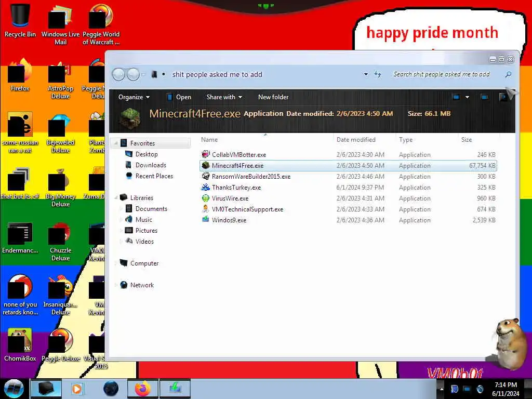This screenshot has height=399, width=532.
Task: Click the VM0TechnicalSupport.exe file icon
Action: click(x=206, y=209)
